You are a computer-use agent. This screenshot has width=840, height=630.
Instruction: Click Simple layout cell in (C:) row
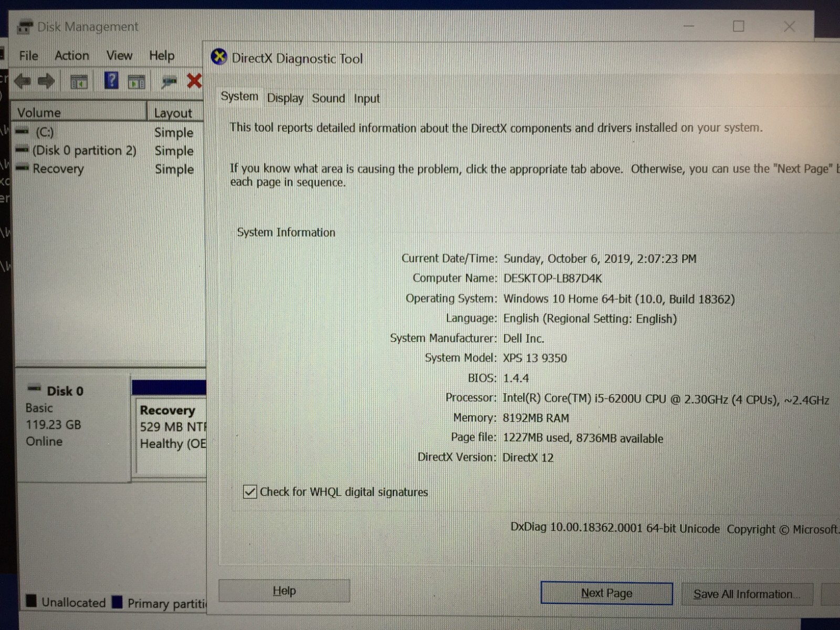click(x=174, y=132)
